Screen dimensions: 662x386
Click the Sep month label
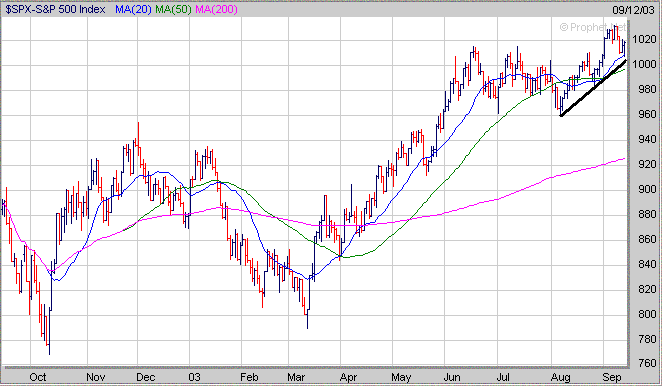click(612, 377)
